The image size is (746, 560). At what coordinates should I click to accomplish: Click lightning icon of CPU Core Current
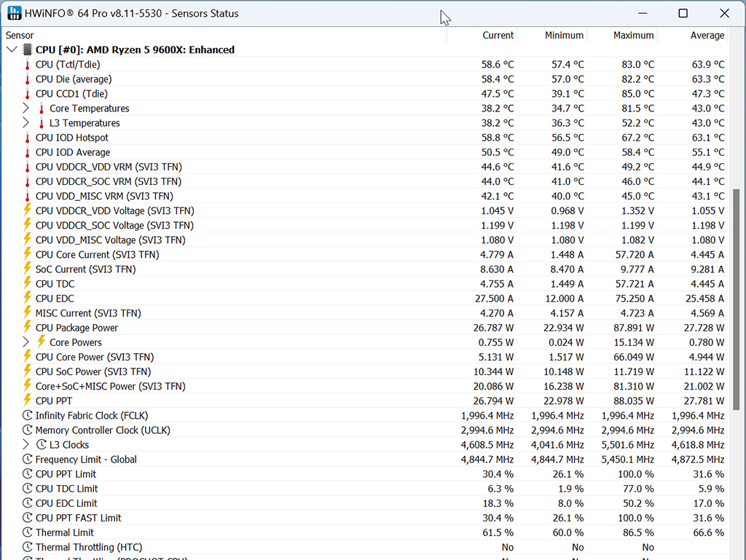click(x=28, y=254)
